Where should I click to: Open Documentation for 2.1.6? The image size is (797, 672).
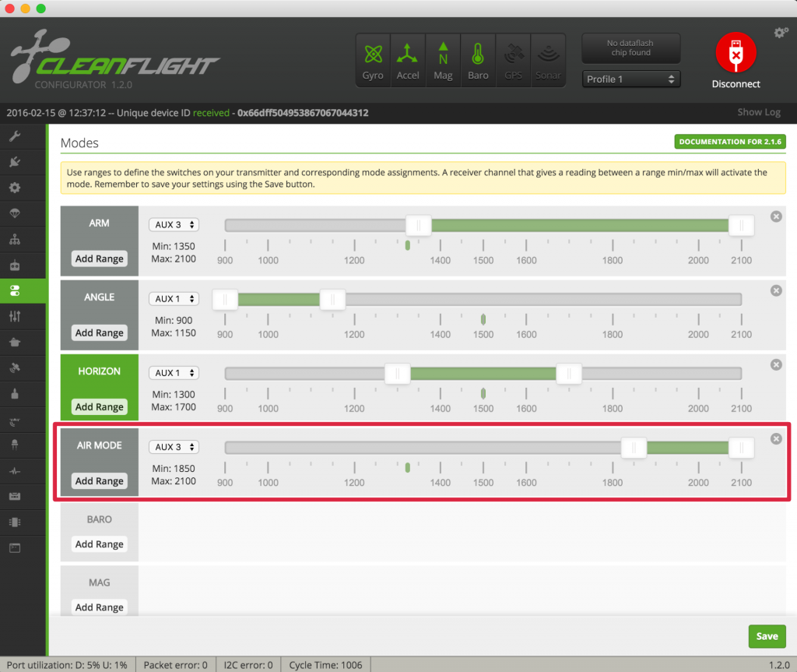pos(729,142)
